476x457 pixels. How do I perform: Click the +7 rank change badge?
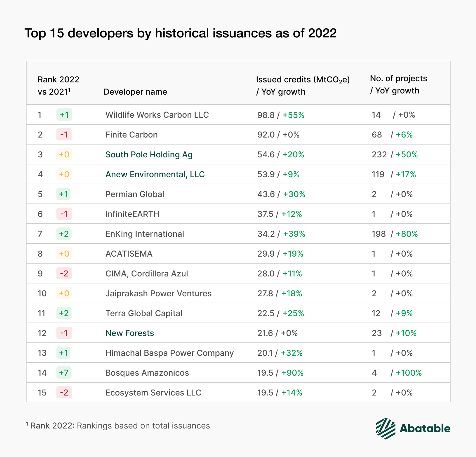pyautogui.click(x=64, y=373)
